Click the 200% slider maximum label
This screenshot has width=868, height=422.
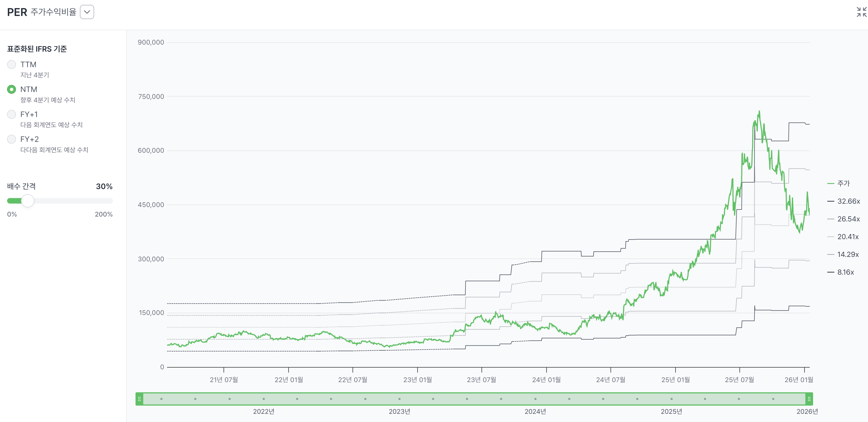[103, 215]
